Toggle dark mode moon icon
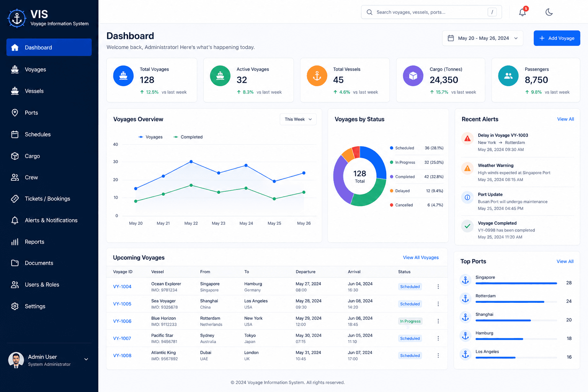 click(549, 12)
